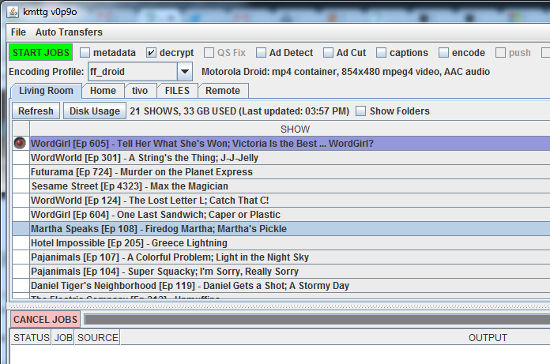Viewport: 550px width, 364px height.
Task: Select Martha Speaks [Ep 108] Firedog Martha
Action: point(290,229)
